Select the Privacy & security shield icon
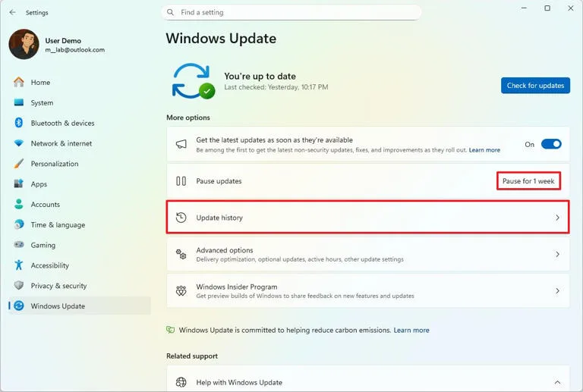The image size is (583, 392). [x=18, y=285]
